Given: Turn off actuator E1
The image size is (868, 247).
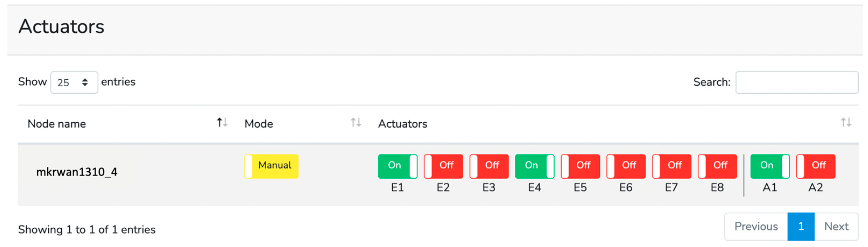Looking at the screenshot, I should pos(397,166).
